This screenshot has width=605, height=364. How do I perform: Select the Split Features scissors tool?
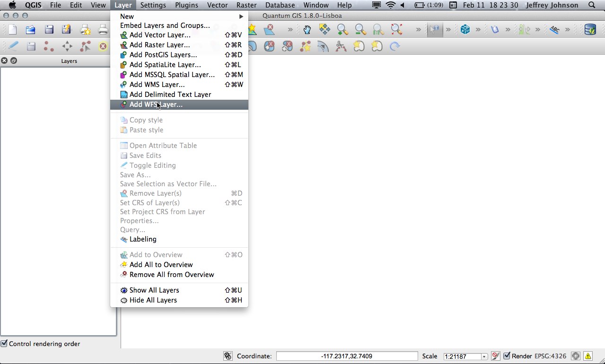click(x=341, y=46)
